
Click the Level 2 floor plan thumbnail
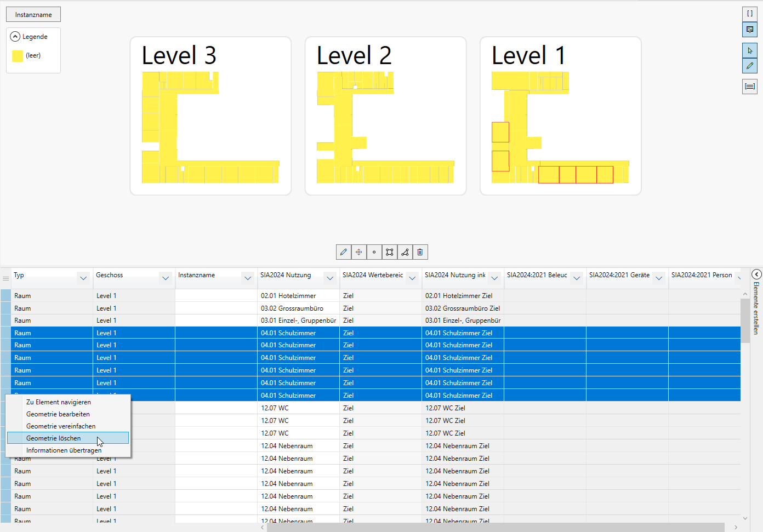tap(385, 116)
